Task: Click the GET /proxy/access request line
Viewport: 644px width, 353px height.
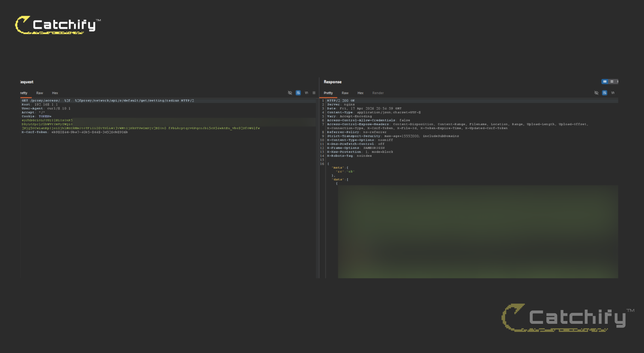Action: [x=108, y=101]
